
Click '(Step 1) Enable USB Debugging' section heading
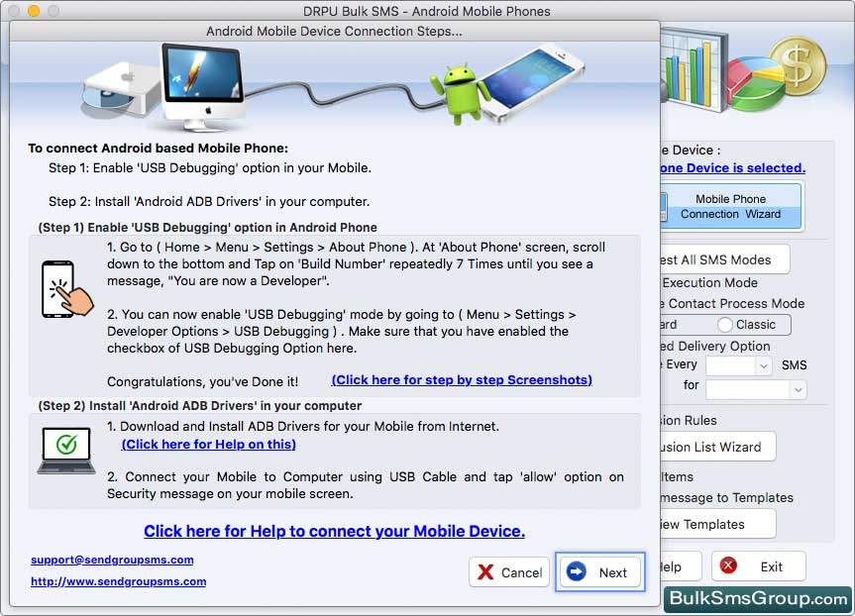[208, 228]
